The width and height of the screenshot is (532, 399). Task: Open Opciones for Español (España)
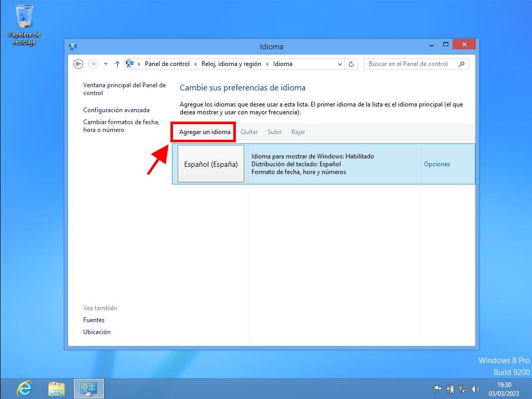[436, 164]
